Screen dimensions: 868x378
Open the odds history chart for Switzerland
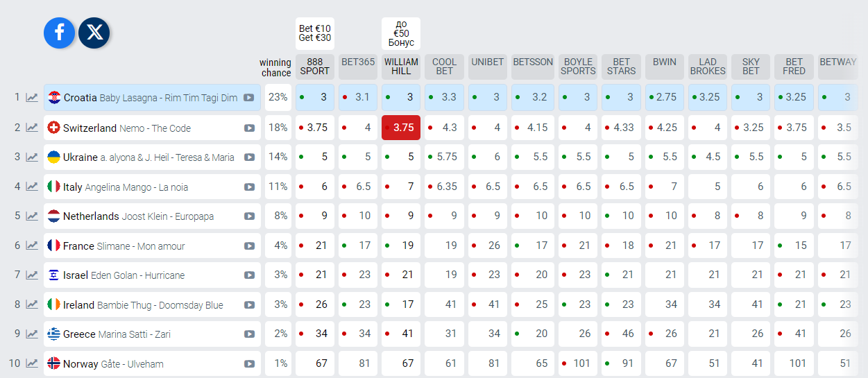tap(32, 128)
